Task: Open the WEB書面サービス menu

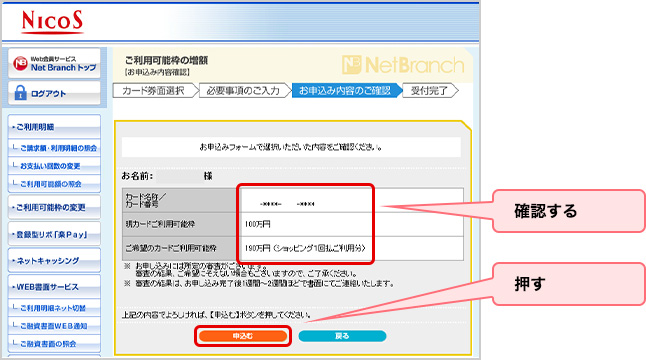Action: (54, 287)
